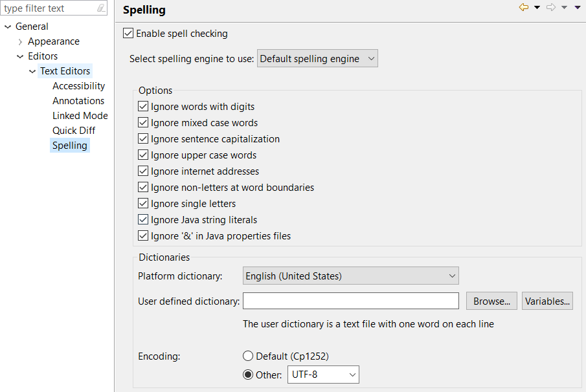Open the spelling engine dropdown
The height and width of the screenshot is (392, 586).
[x=317, y=59]
